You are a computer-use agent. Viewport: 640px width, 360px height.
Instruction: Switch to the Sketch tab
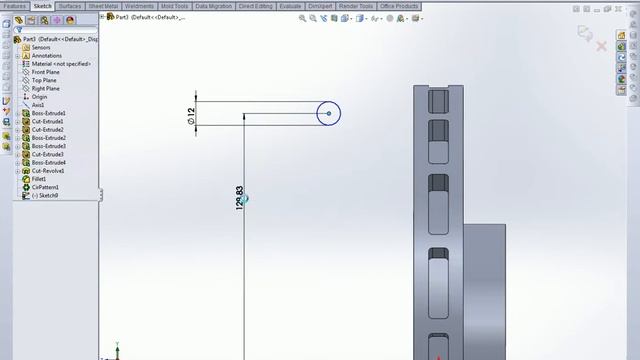(42, 6)
